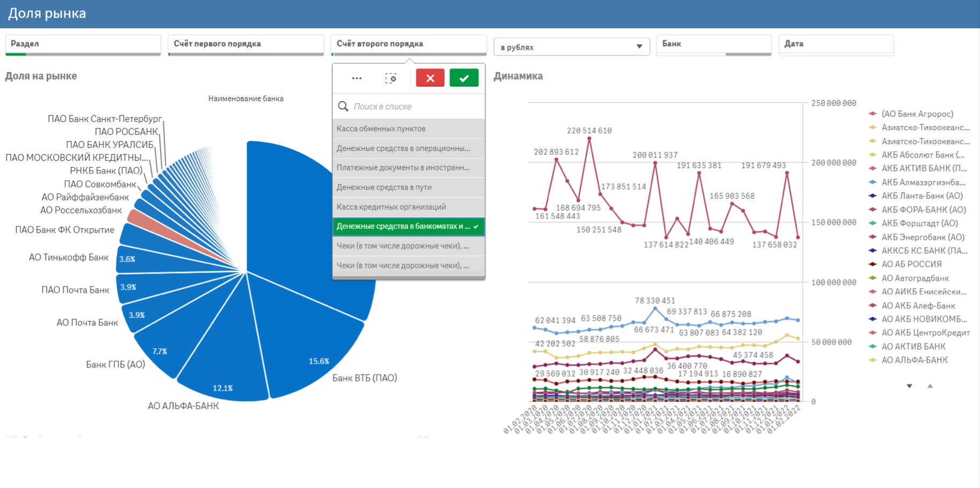Click 'Доля на рынке' chart title
Viewport: 980px width, 488px height.
[41, 76]
